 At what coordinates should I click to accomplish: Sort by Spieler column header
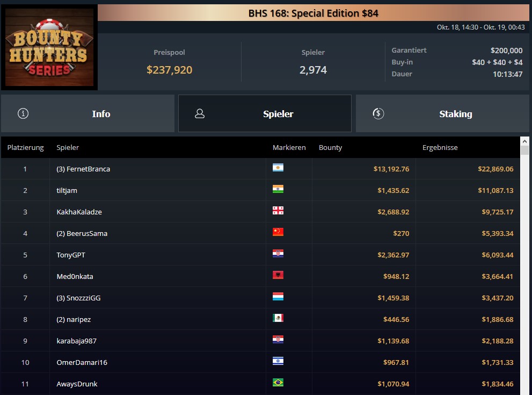(68, 147)
